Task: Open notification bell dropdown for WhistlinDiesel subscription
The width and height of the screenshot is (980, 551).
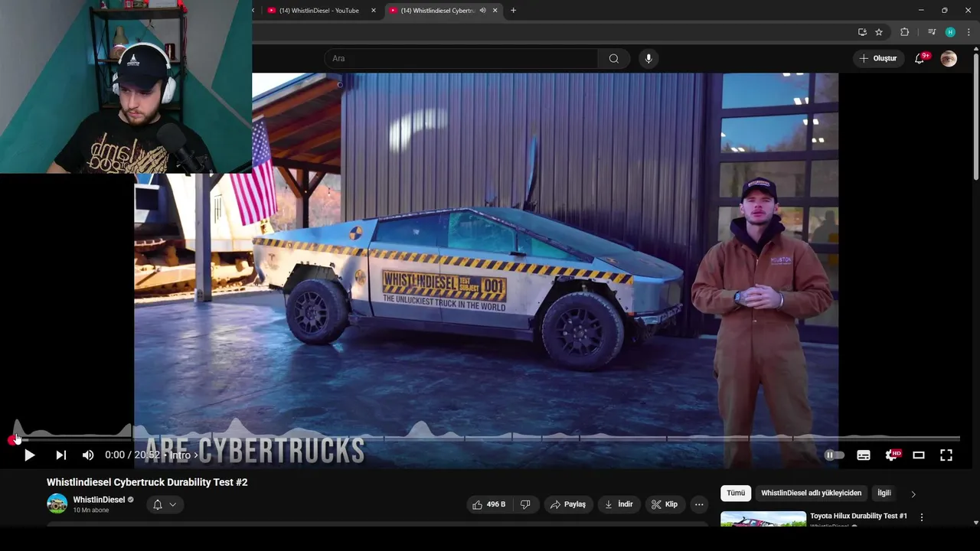Action: point(165,504)
